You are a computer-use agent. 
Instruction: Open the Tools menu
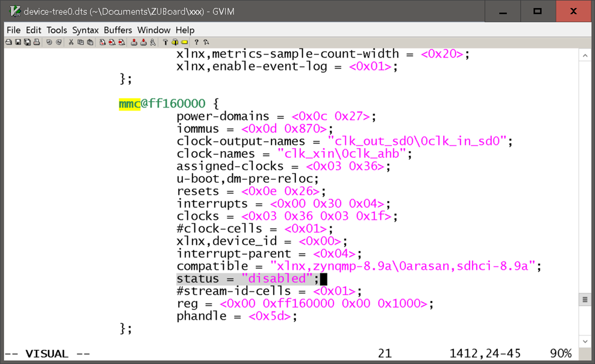[x=57, y=30]
